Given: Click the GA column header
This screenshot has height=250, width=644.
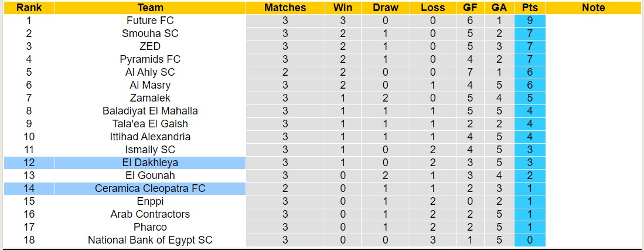Looking at the screenshot, I should pyautogui.click(x=499, y=8).
